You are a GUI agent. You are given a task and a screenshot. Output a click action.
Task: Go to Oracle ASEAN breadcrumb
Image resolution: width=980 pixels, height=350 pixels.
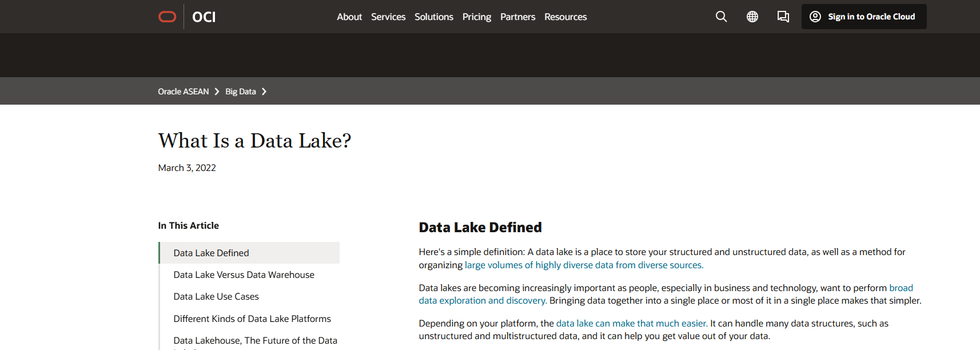click(183, 92)
